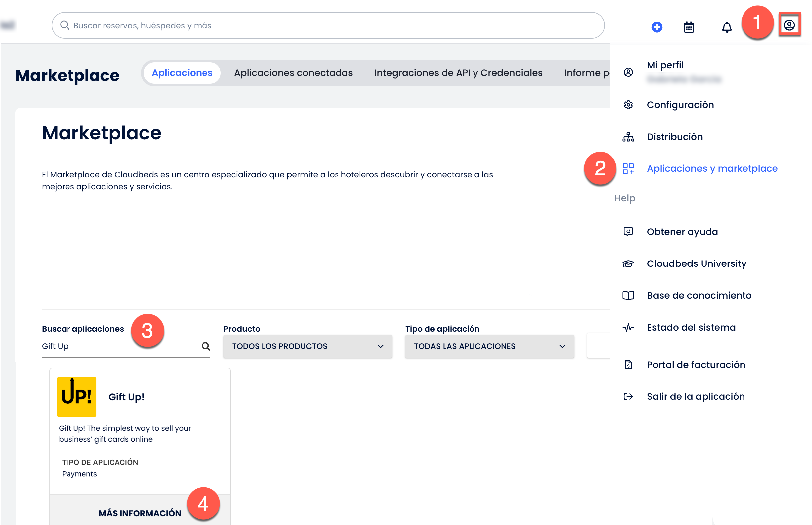Open the notifications bell
This screenshot has height=525, width=812.
(x=726, y=27)
